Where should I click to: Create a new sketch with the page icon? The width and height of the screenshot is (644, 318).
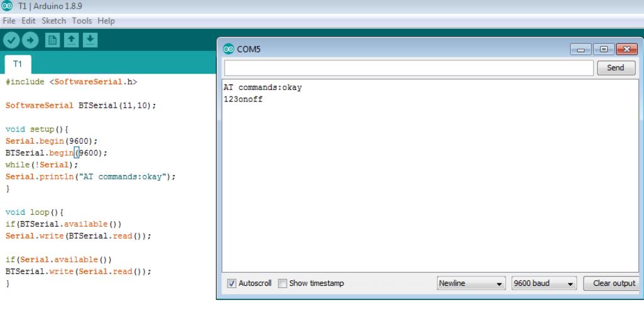pyautogui.click(x=53, y=40)
